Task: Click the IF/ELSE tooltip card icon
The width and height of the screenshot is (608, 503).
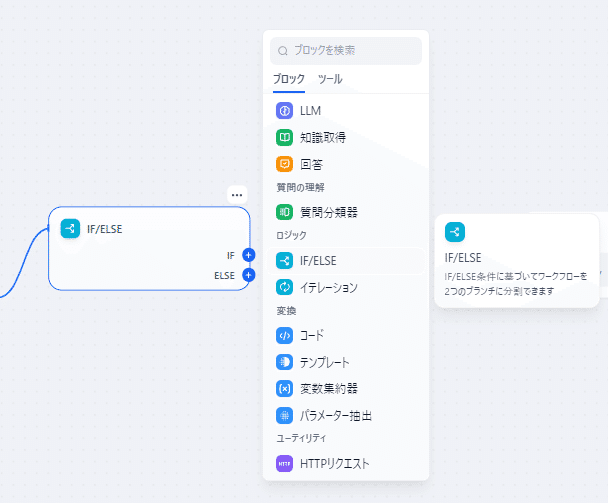Action: click(455, 232)
